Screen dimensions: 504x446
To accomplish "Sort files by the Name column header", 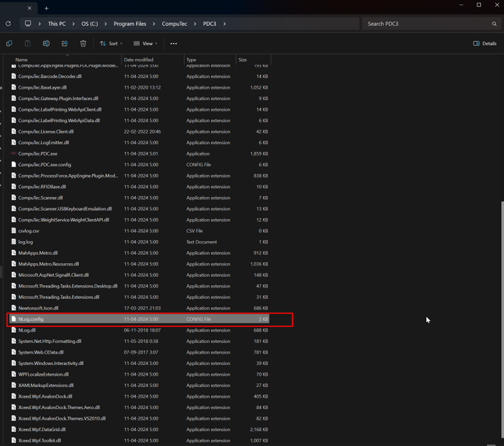I will 22,60.
